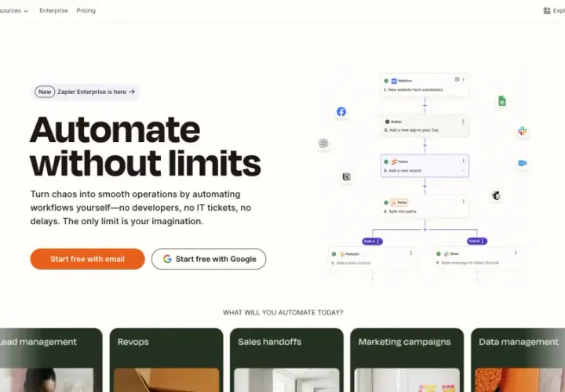
Task: Select step '5. Add a new contact'
Action: pyautogui.click(x=373, y=258)
